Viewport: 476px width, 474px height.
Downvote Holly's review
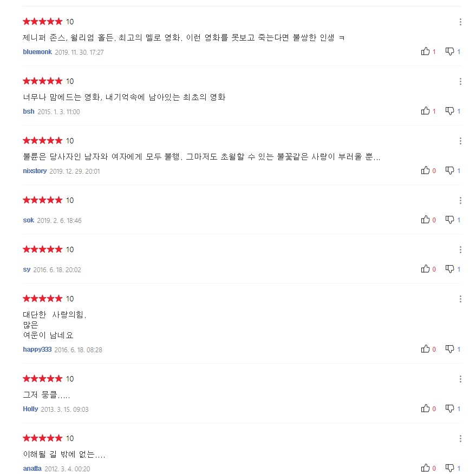coord(449,409)
